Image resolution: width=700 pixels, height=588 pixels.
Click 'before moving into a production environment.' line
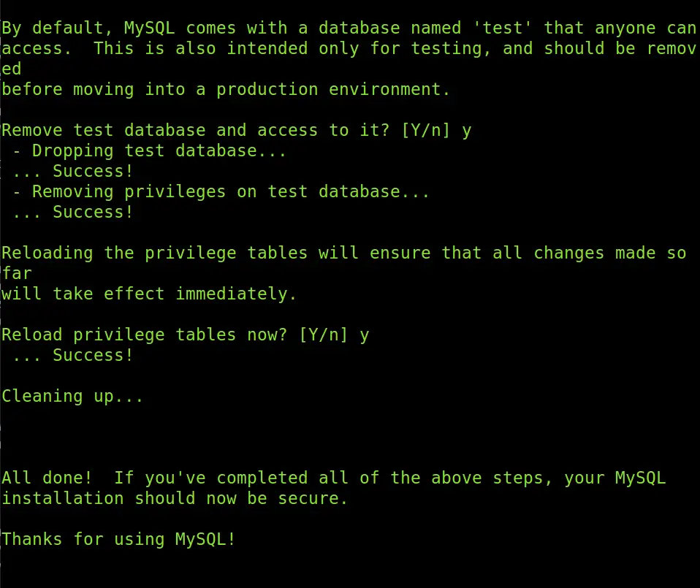point(226,90)
